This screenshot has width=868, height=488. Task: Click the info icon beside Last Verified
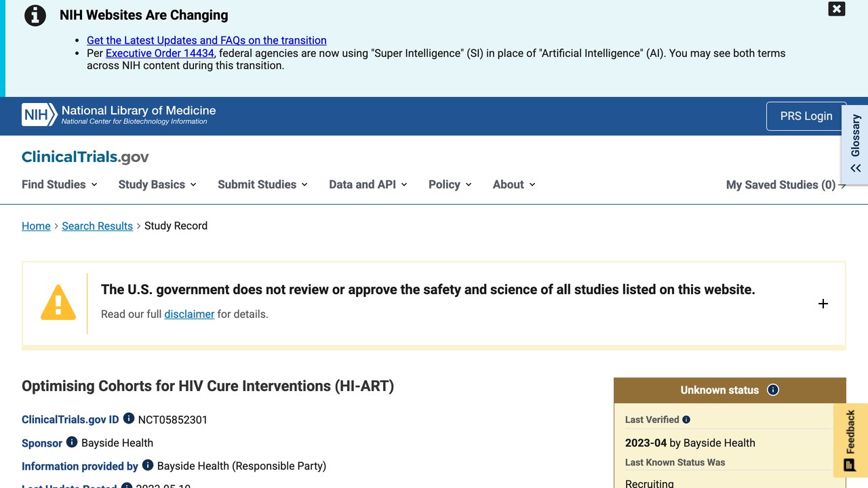pos(686,420)
